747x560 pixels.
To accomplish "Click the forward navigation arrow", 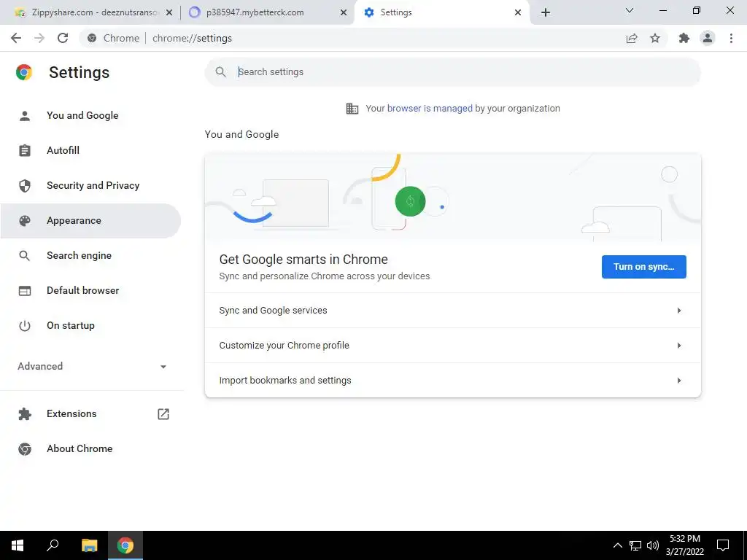I will point(39,38).
